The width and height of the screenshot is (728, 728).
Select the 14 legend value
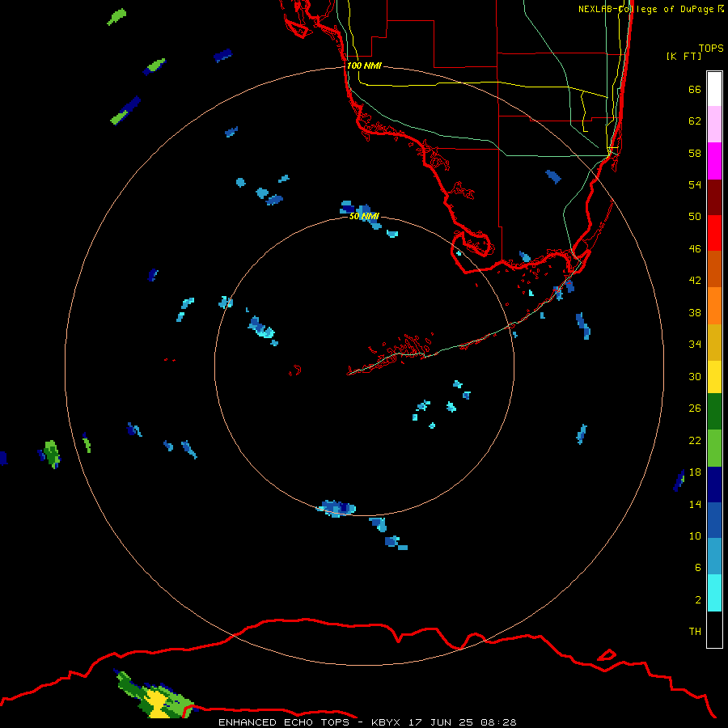[695, 504]
